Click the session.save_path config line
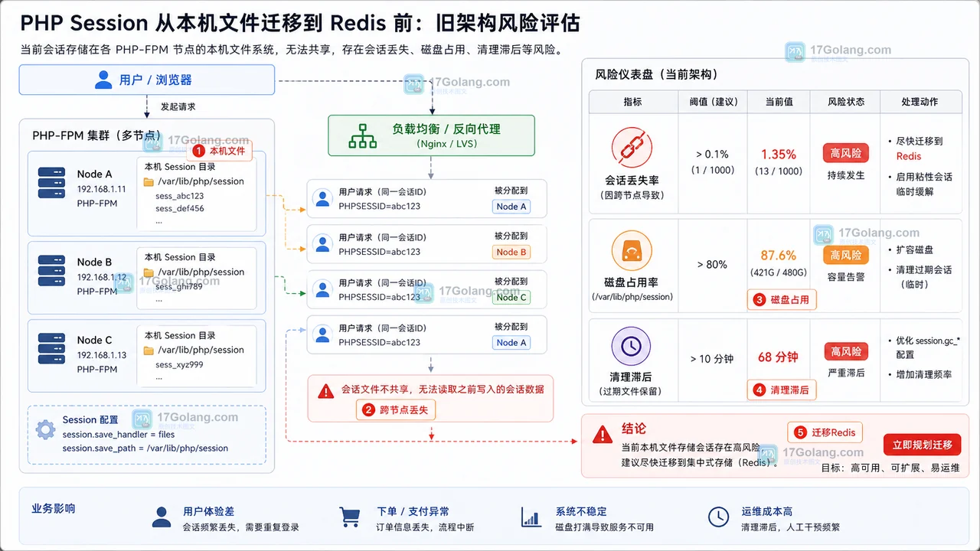The image size is (980, 551). coord(145,448)
